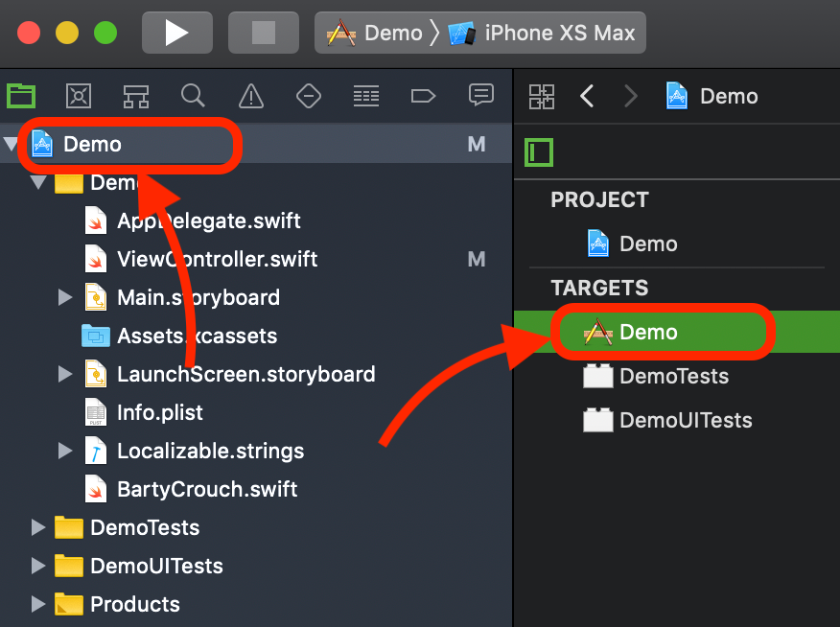Open the Issue navigator warning icon

pos(251,97)
